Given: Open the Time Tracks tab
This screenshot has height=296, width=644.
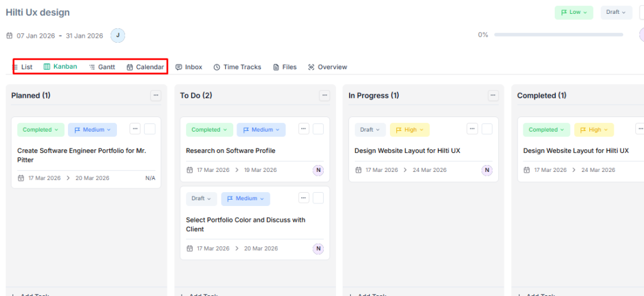Looking at the screenshot, I should click(x=237, y=67).
